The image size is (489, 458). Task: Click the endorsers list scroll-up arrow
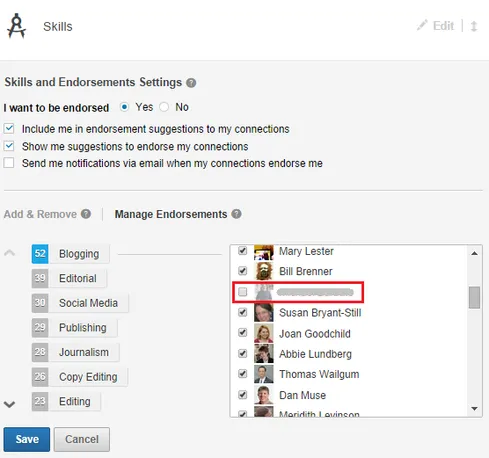click(475, 253)
